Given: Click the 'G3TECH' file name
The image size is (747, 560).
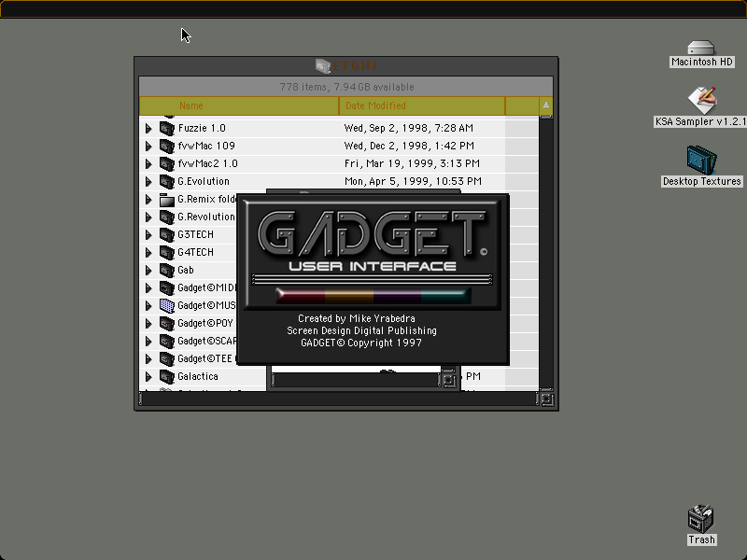Looking at the screenshot, I should (x=195, y=235).
